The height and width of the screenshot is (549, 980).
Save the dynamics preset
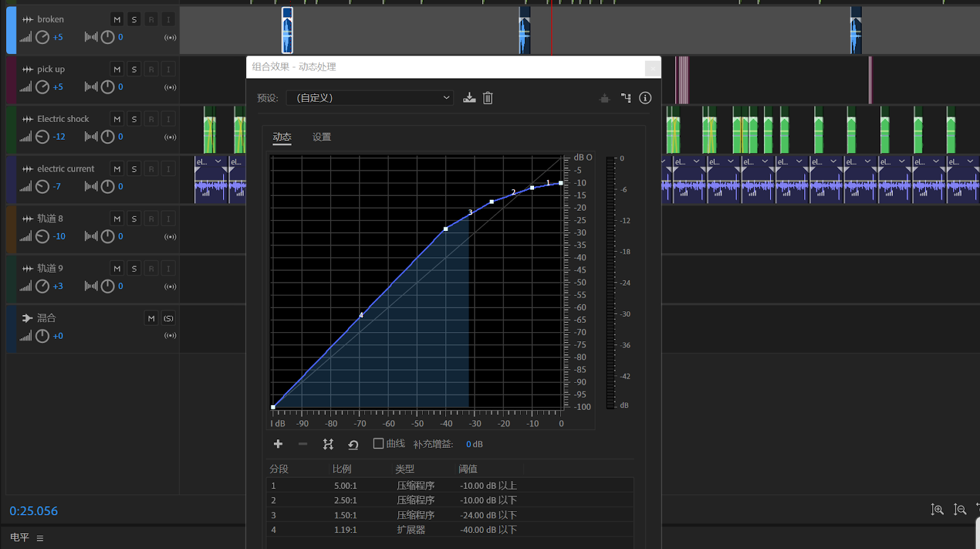469,98
